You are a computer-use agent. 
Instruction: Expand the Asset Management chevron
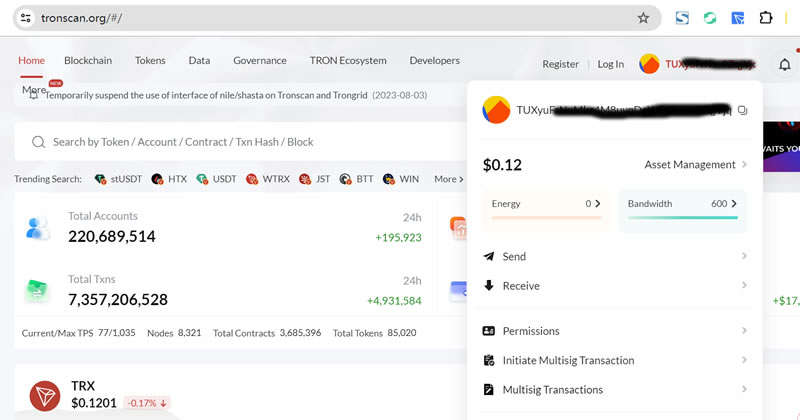(x=744, y=164)
